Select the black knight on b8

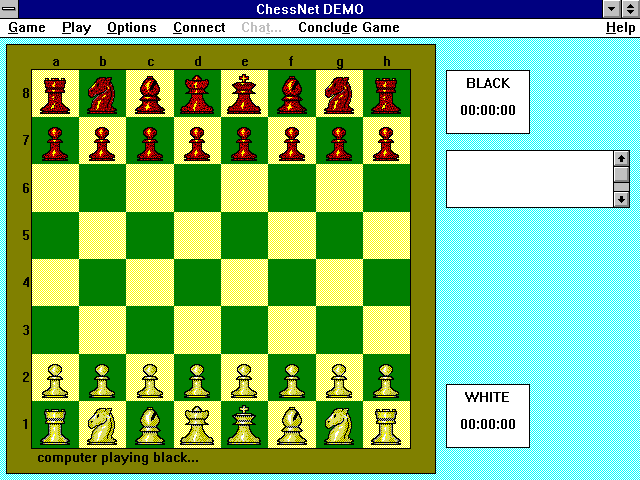pos(102,96)
